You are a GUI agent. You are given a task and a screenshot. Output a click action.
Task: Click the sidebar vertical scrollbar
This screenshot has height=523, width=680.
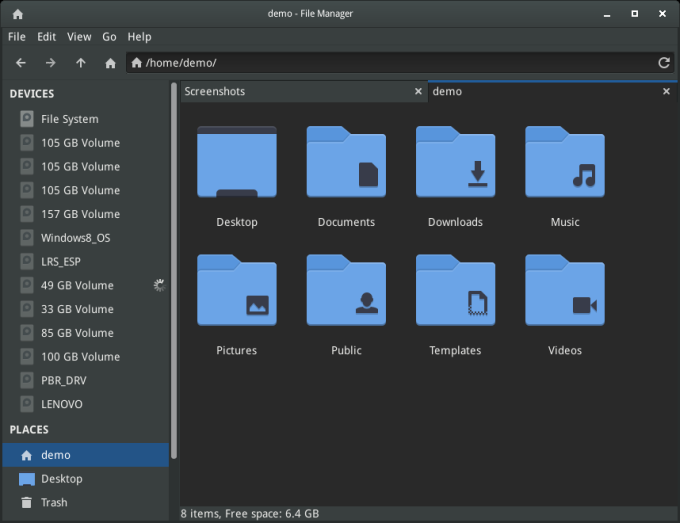click(x=175, y=270)
